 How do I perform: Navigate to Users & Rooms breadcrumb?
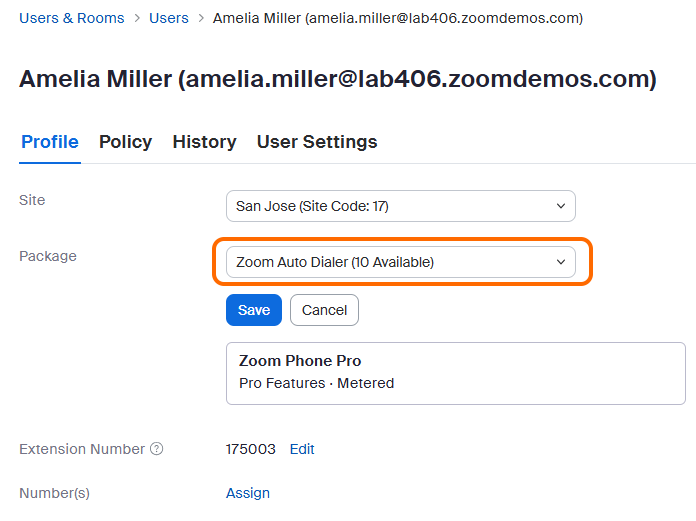click(72, 18)
